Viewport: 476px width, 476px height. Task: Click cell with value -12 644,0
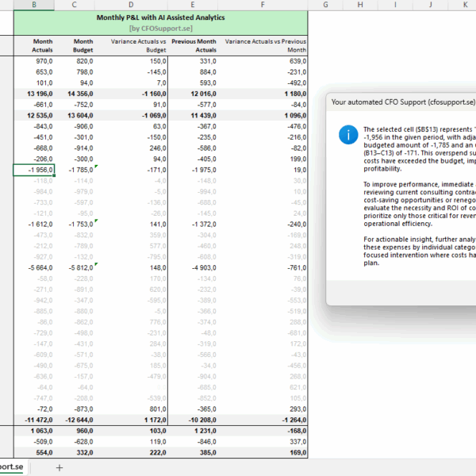coord(75,420)
